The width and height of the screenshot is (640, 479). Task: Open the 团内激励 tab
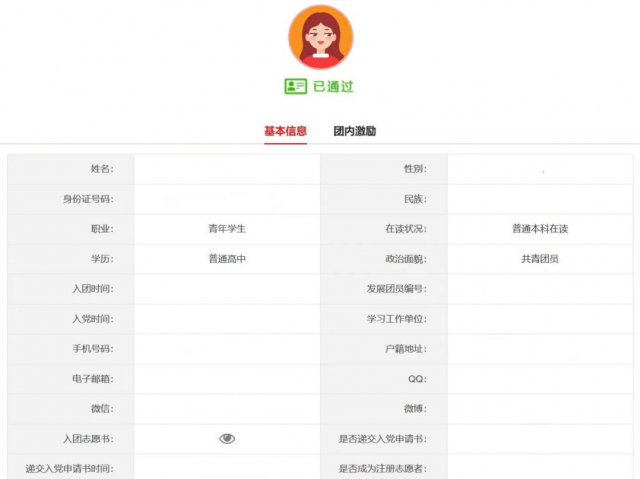(x=354, y=131)
